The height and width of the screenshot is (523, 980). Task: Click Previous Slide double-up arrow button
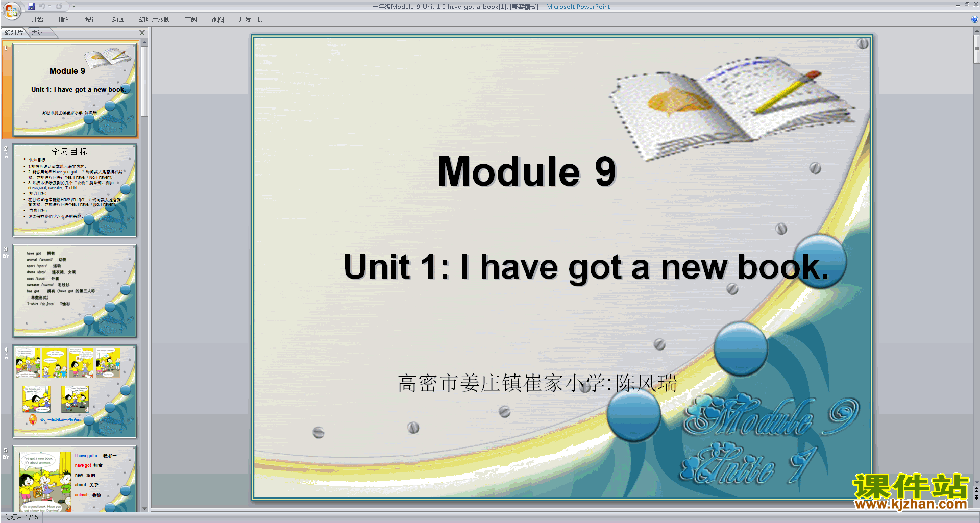(x=976, y=490)
